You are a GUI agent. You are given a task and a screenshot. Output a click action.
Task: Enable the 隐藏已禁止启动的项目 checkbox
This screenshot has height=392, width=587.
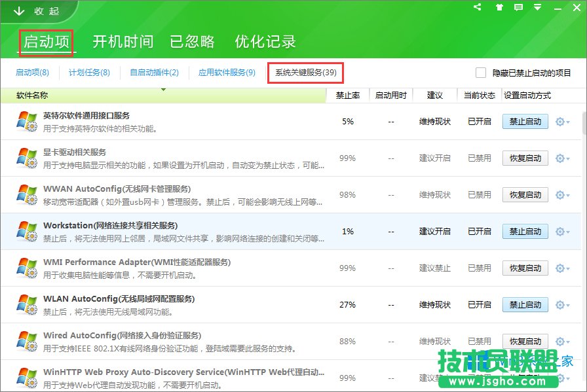coord(481,73)
